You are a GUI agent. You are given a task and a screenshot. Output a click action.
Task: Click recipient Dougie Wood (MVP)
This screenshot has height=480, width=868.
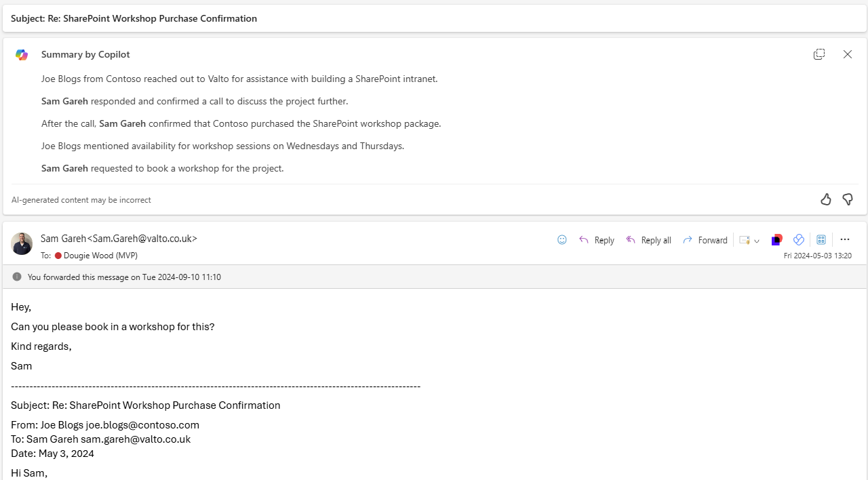pyautogui.click(x=100, y=256)
